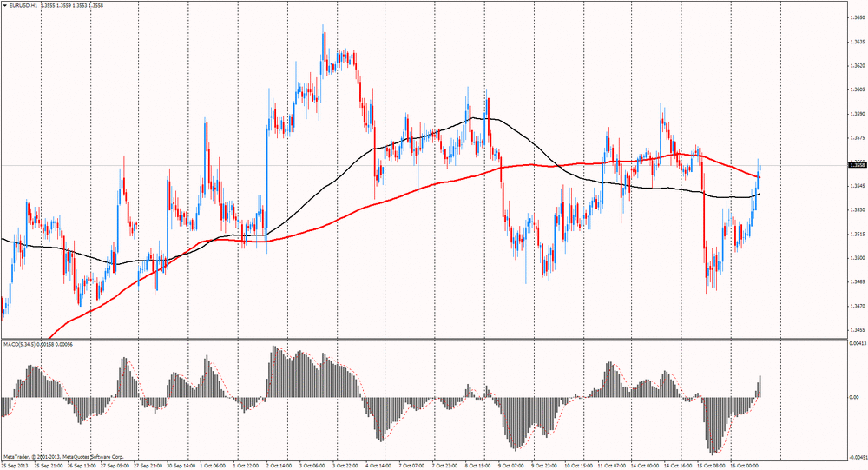Click the 1.3650 price scale label
The image size is (868, 470).
tap(858, 17)
